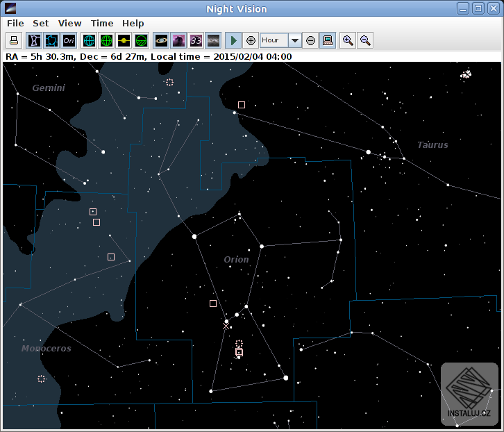Viewport: 504px width, 432px height.
Task: Click the horizon icon in toolbar
Action: [x=141, y=40]
